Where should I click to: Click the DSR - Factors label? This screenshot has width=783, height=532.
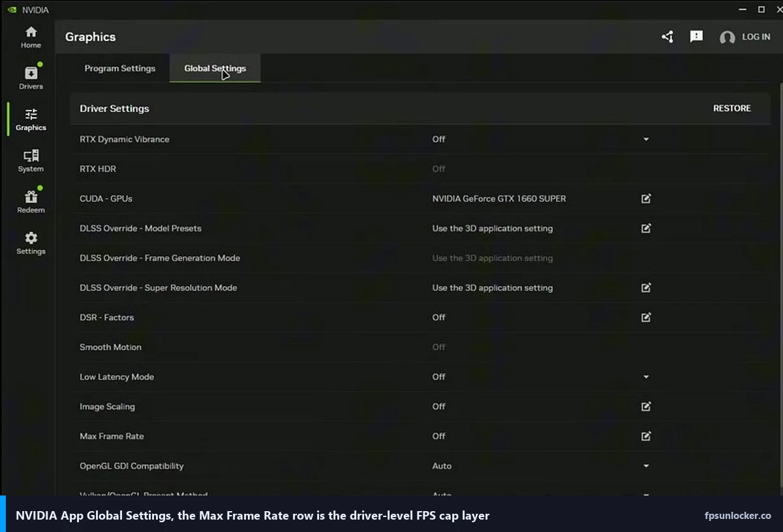click(x=107, y=318)
